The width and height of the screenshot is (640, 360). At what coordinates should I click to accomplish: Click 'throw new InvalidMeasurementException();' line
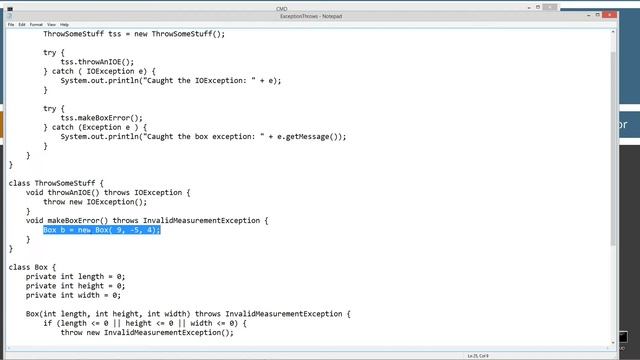click(x=147, y=332)
